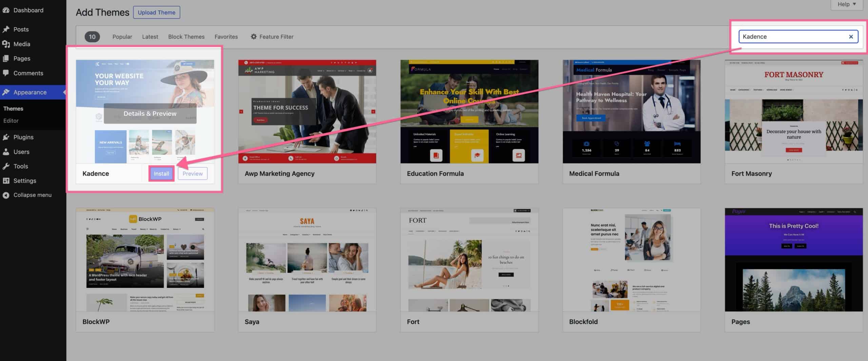Screen dimensions: 868x361
Task: Open Posts using the pushpin icon
Action: pyautogui.click(x=6, y=29)
